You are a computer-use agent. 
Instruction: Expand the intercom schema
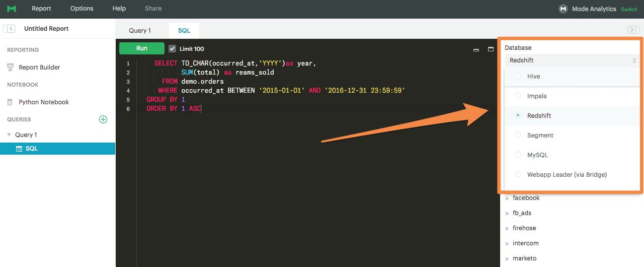point(507,244)
